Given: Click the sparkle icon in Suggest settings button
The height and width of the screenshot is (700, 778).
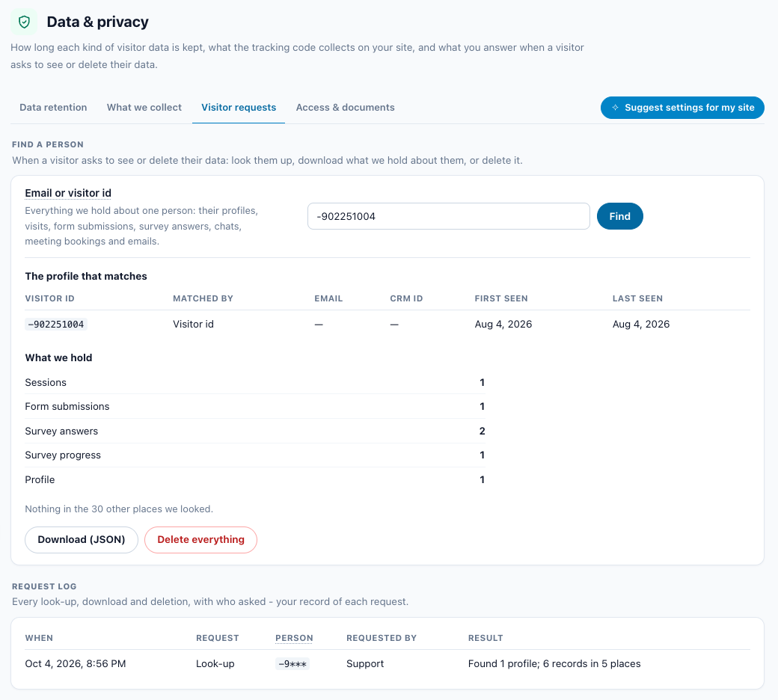Looking at the screenshot, I should (x=615, y=108).
